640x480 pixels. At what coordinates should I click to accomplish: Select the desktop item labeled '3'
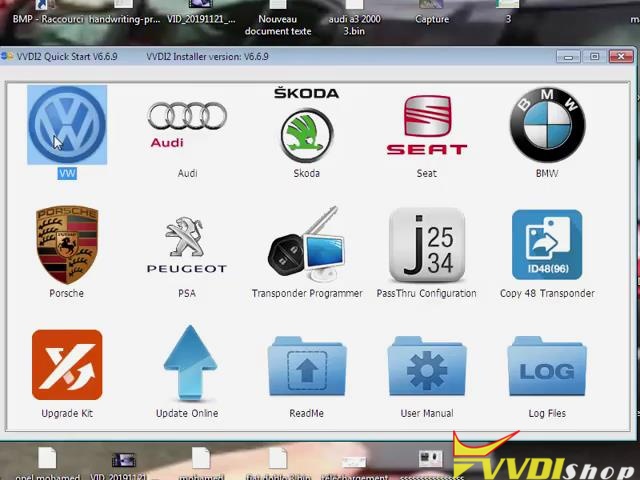click(508, 14)
